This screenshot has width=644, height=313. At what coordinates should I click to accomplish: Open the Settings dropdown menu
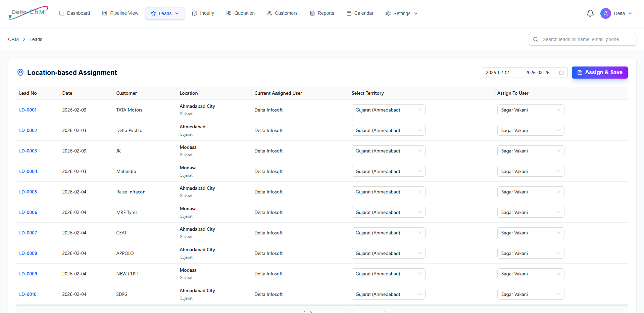tap(401, 13)
